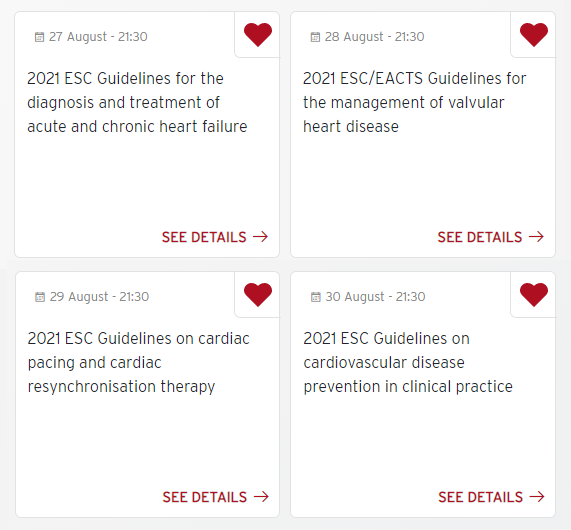The height and width of the screenshot is (530, 571).
Task: Click arrow icon on cardiac pacing card
Action: (x=261, y=496)
